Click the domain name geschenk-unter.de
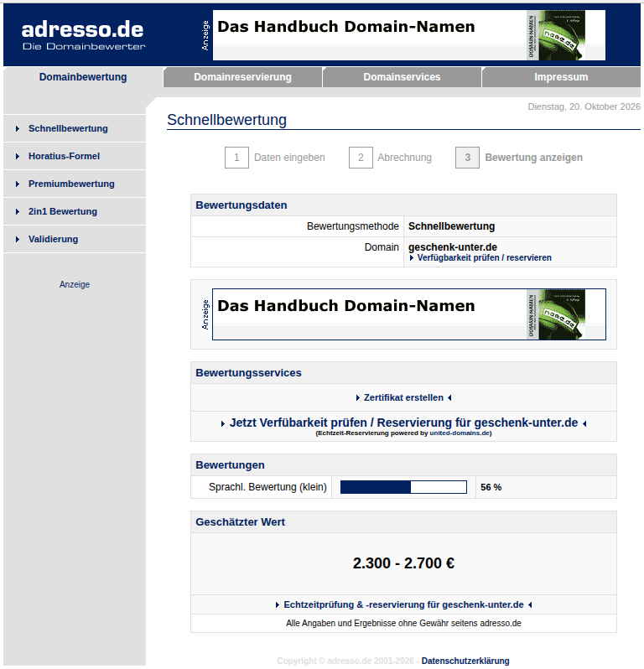The height and width of the screenshot is (669, 644). [452, 247]
